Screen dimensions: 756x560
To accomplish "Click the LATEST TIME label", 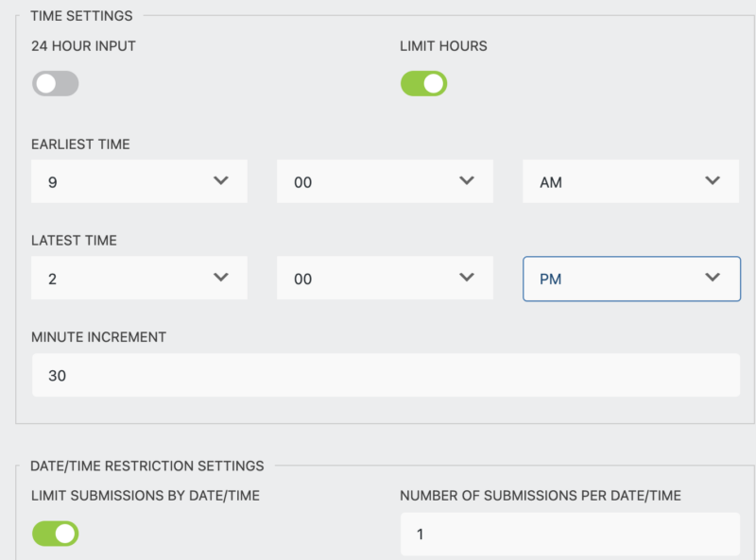I will click(73, 240).
